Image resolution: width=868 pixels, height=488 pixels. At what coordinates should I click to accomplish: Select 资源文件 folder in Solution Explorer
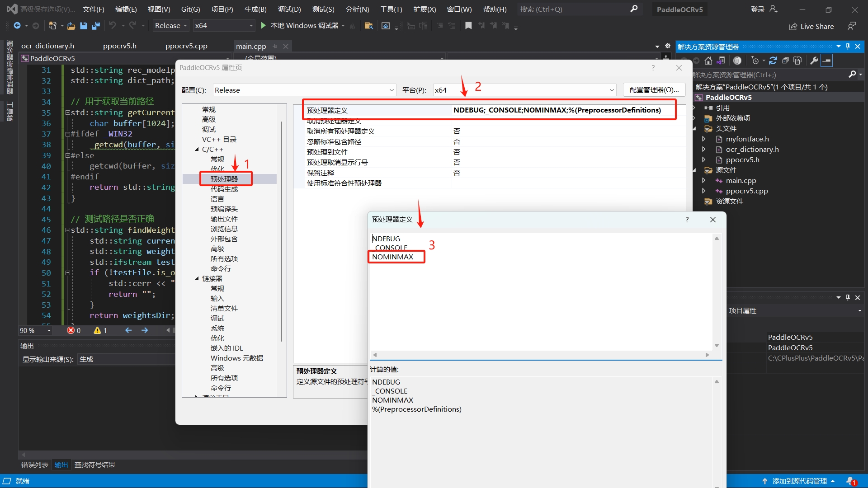coord(729,201)
